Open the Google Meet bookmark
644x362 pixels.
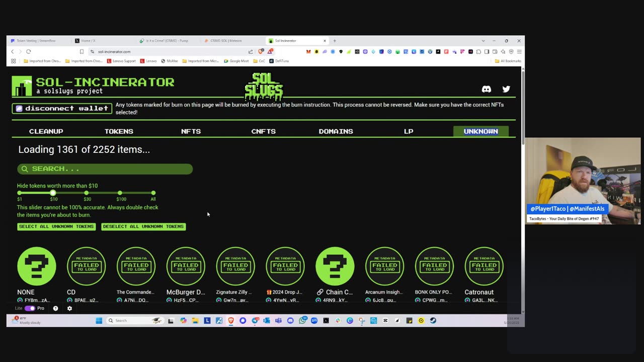[x=236, y=61]
